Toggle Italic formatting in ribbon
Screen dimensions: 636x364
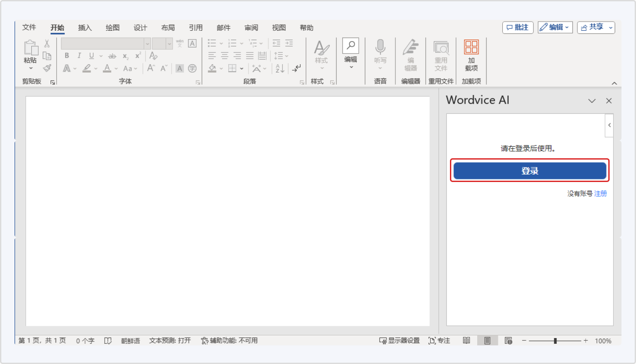coord(79,56)
